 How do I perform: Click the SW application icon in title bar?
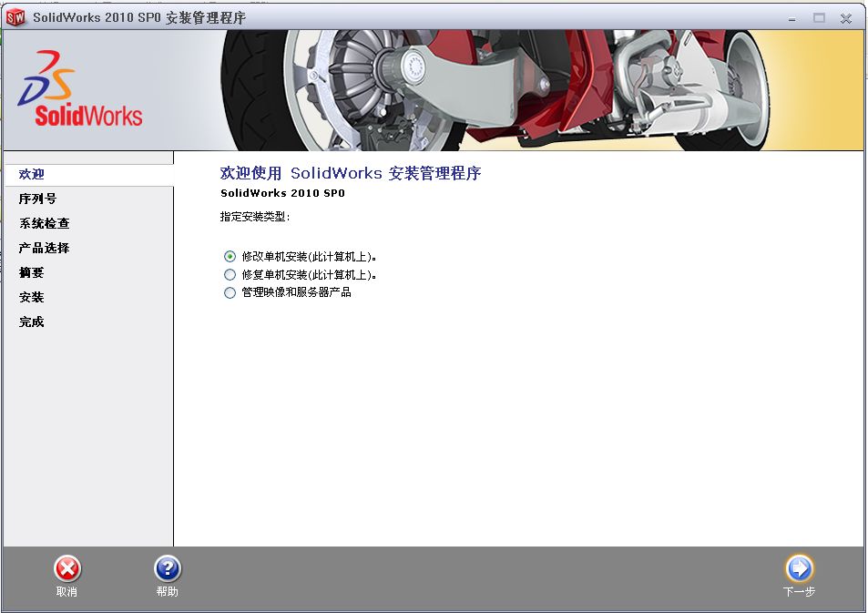click(15, 17)
